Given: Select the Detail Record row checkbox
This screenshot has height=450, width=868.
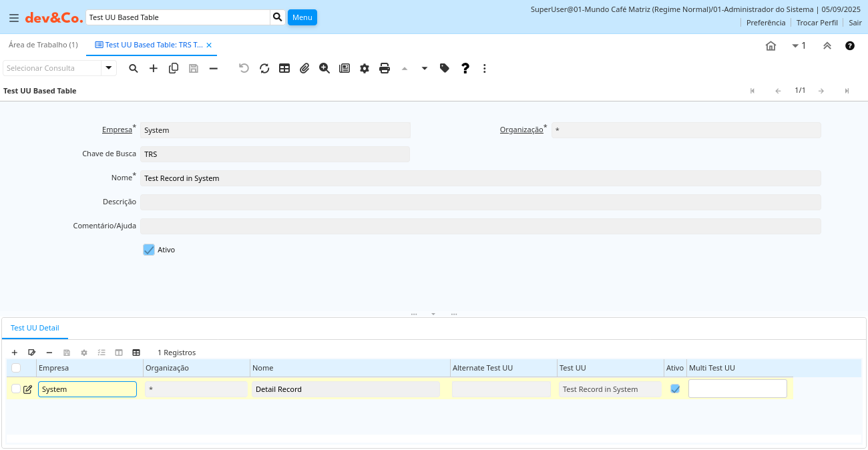Looking at the screenshot, I should point(16,389).
